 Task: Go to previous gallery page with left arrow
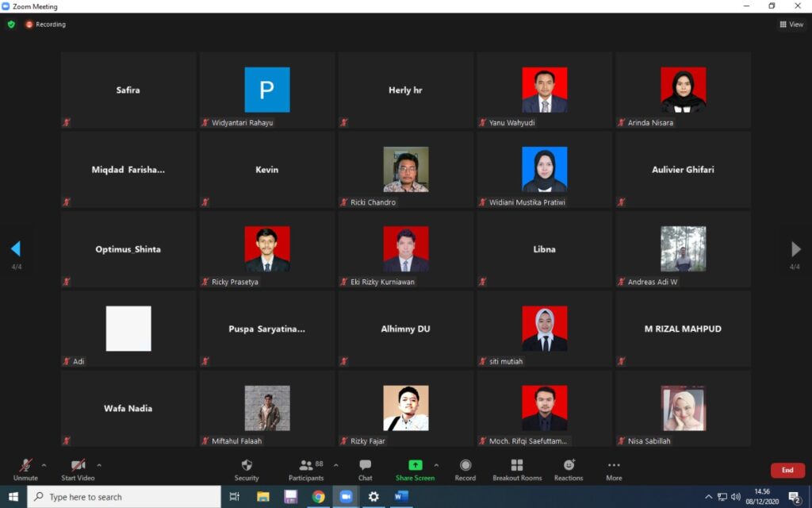[15, 249]
